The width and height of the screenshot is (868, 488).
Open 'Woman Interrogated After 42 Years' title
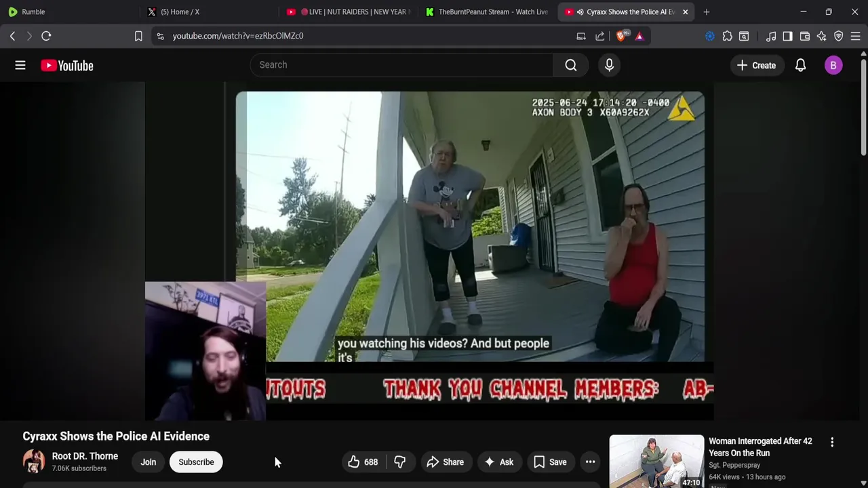click(x=760, y=447)
